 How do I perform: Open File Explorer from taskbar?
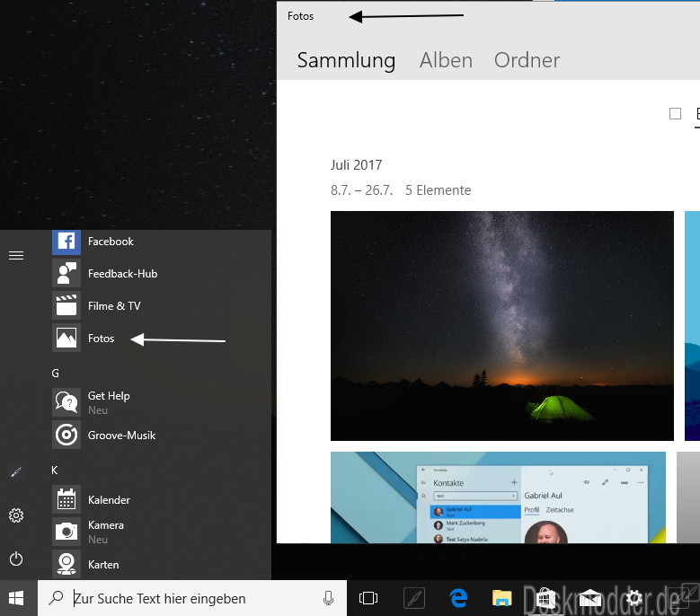pos(501,598)
